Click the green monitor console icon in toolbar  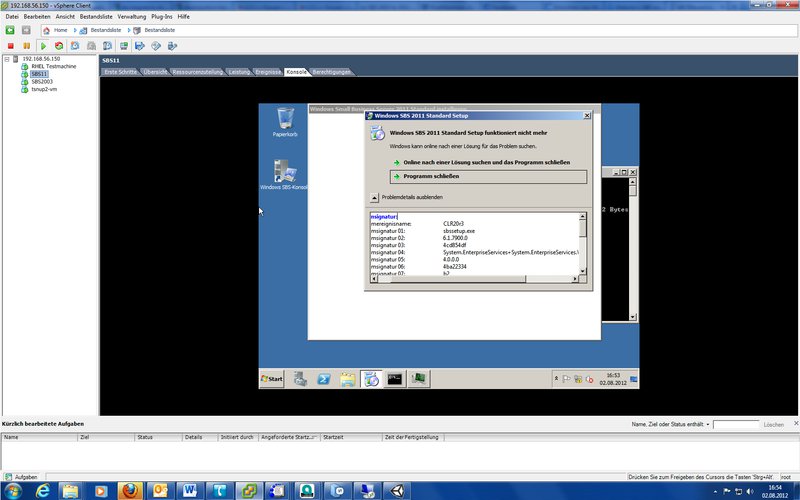123,46
